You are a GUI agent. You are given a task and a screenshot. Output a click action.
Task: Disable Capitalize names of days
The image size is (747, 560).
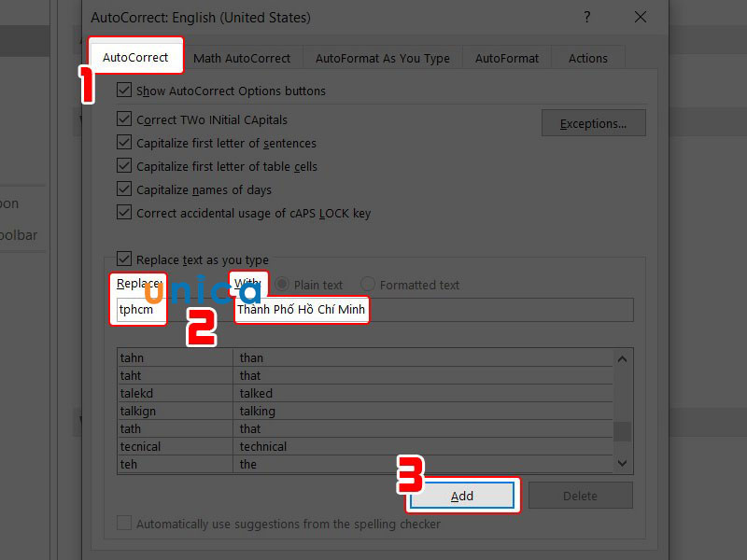coord(124,189)
